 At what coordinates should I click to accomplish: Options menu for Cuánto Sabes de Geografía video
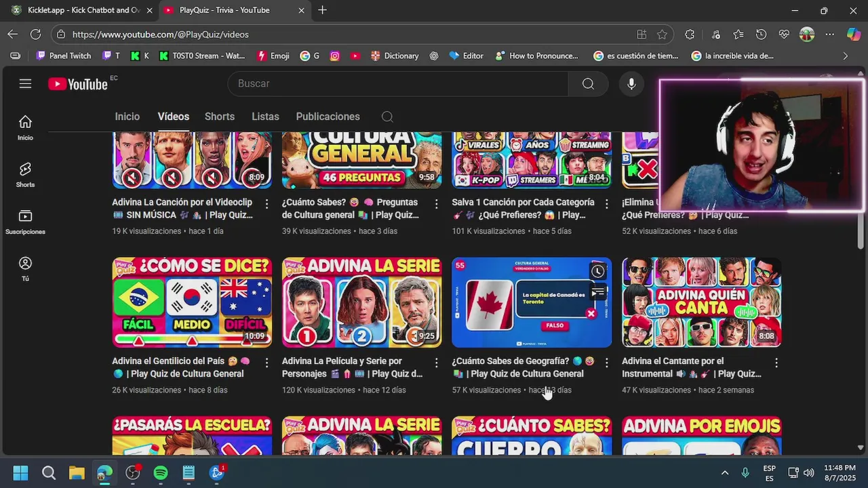(606, 363)
